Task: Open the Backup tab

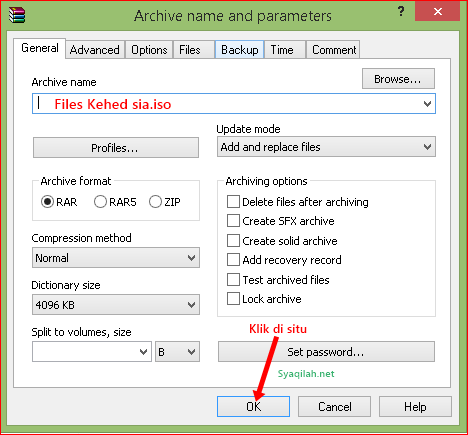Action: click(x=240, y=50)
